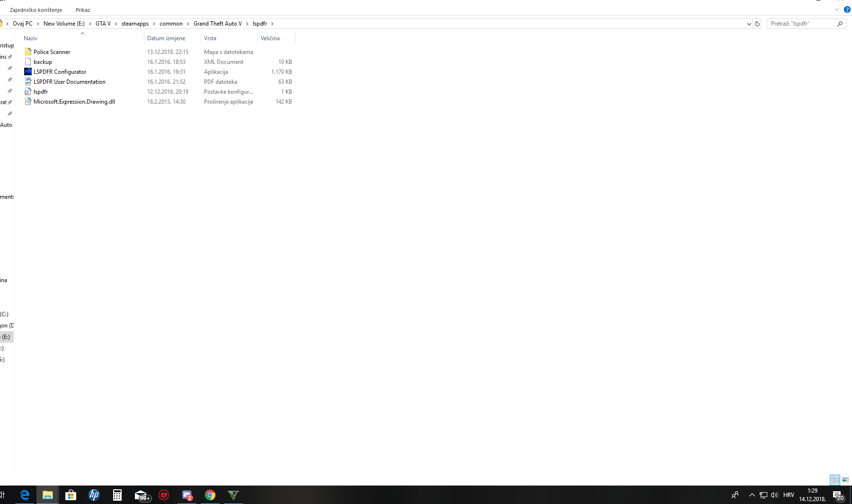Open the Police Scanner folder icon
Screen dimensions: 852x504
[x=28, y=52]
